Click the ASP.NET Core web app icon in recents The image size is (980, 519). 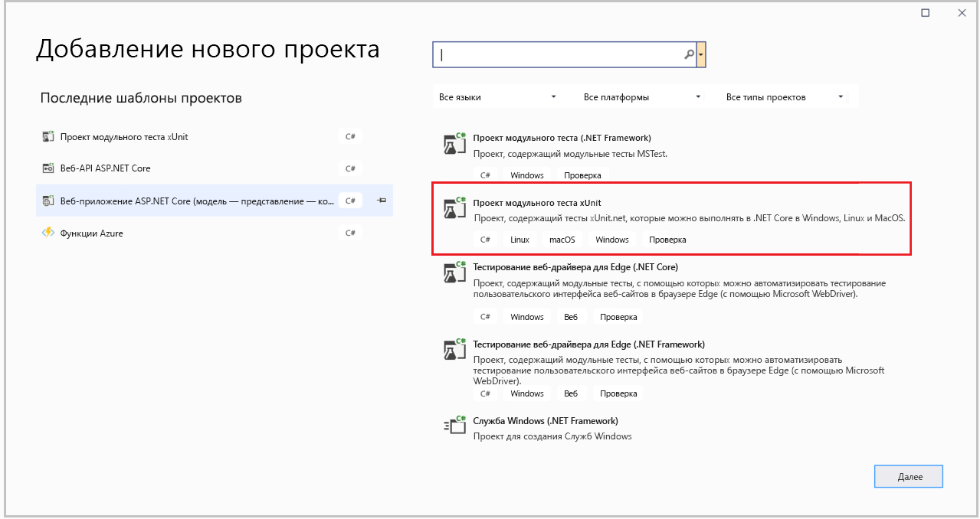[48, 201]
